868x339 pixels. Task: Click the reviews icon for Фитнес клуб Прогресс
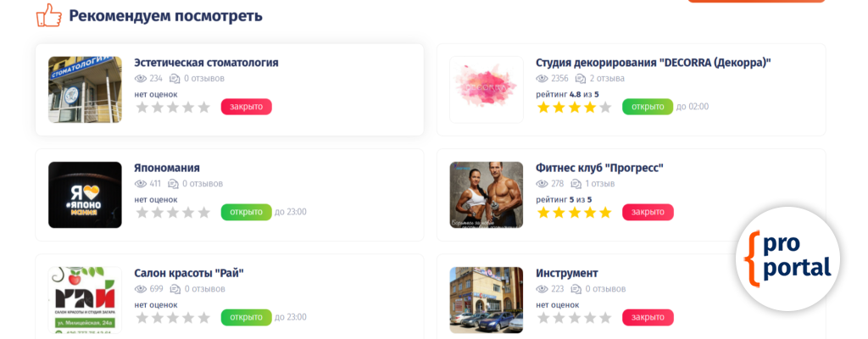point(576,184)
